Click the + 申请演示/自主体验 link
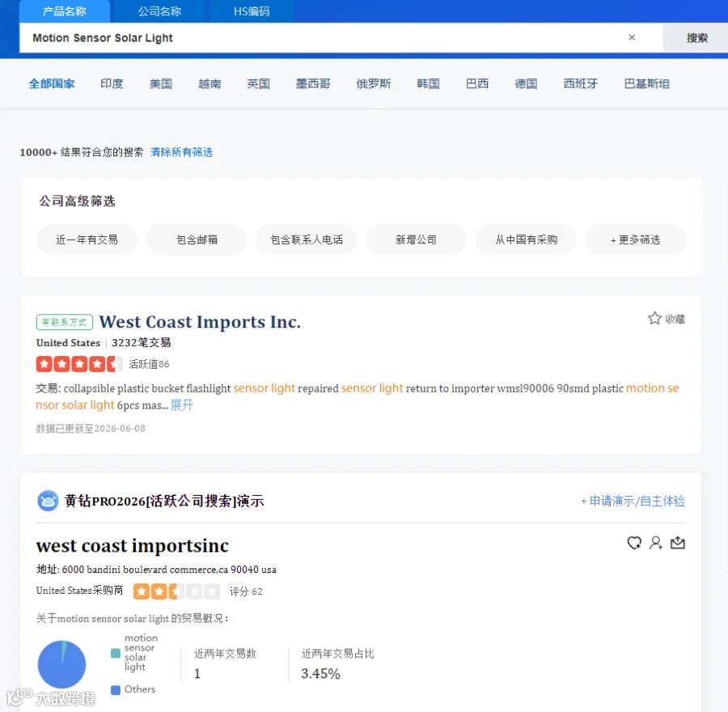This screenshot has width=728, height=712. 633,501
